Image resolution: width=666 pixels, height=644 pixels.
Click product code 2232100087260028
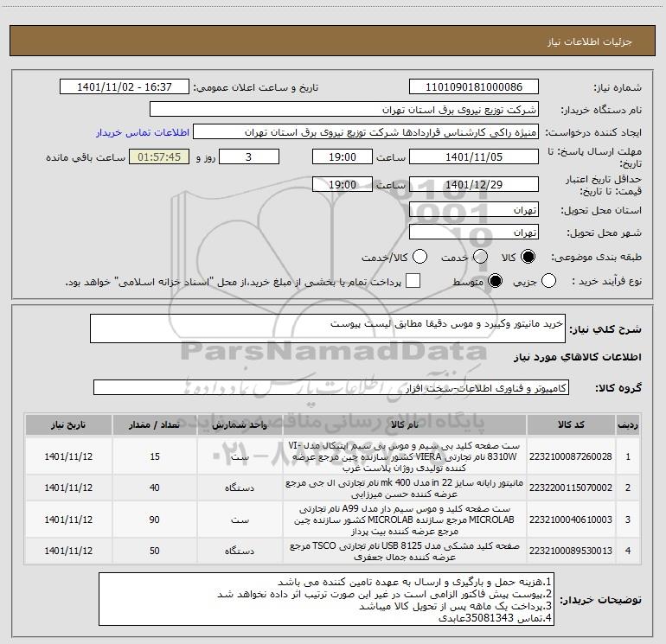pos(571,456)
